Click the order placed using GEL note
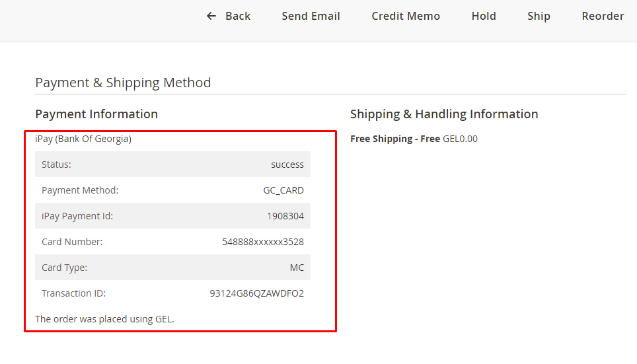637x364 pixels. coord(104,319)
